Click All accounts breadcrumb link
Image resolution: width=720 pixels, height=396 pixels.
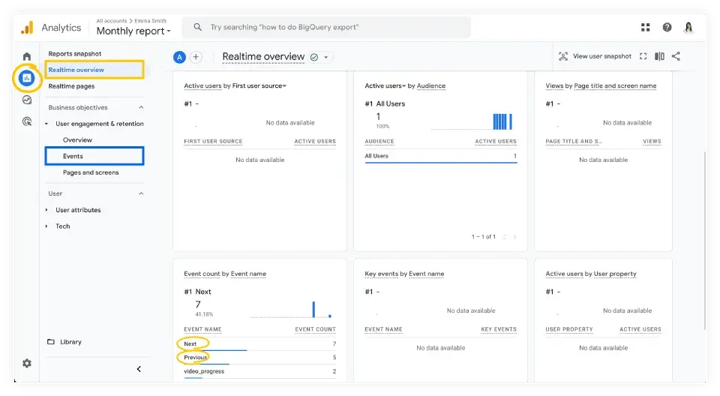tap(111, 21)
